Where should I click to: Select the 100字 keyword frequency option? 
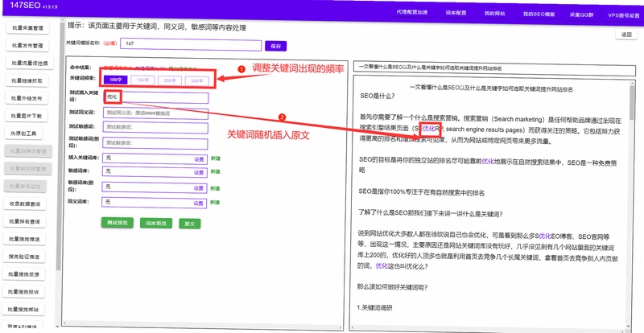pyautogui.click(x=115, y=80)
